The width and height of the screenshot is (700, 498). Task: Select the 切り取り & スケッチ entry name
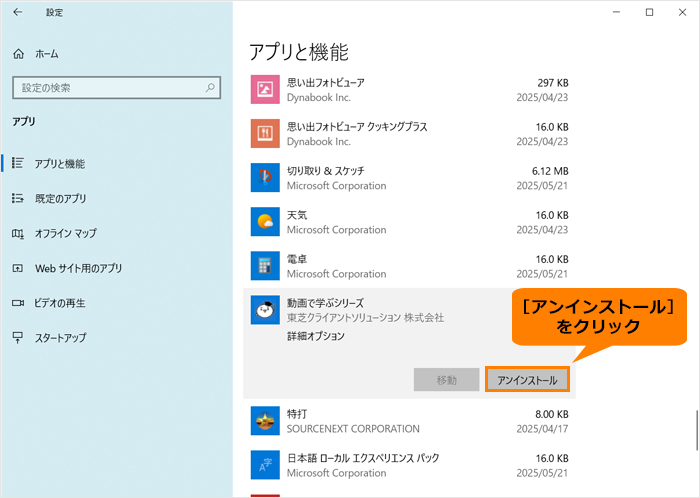click(325, 171)
